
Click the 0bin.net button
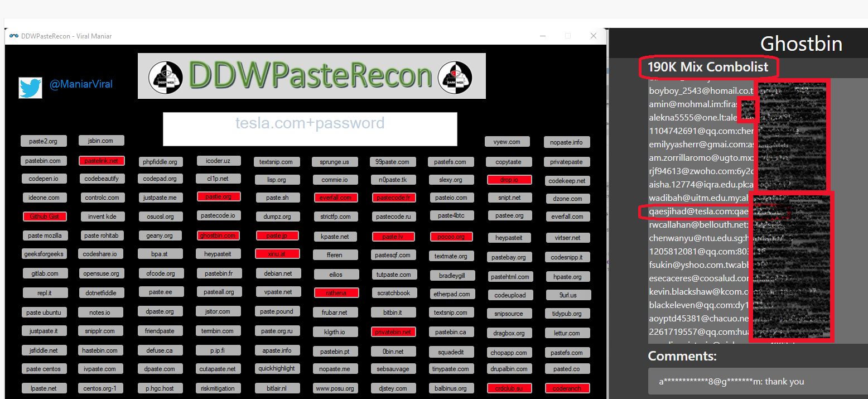(x=393, y=352)
